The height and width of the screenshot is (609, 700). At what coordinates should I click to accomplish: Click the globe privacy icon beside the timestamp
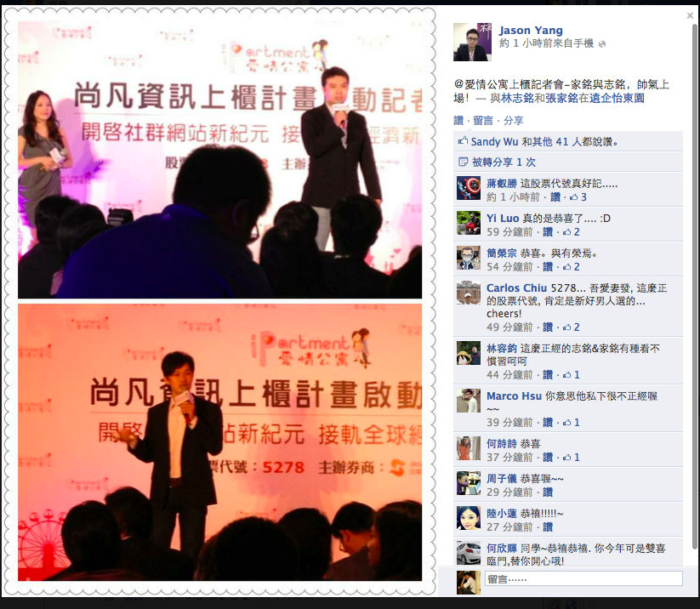[602, 44]
